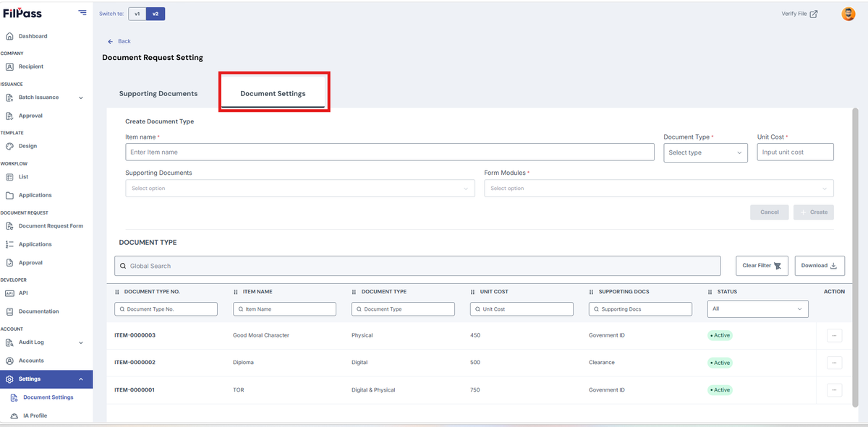Click the Clear Filter button
The image size is (868, 427).
[762, 266]
